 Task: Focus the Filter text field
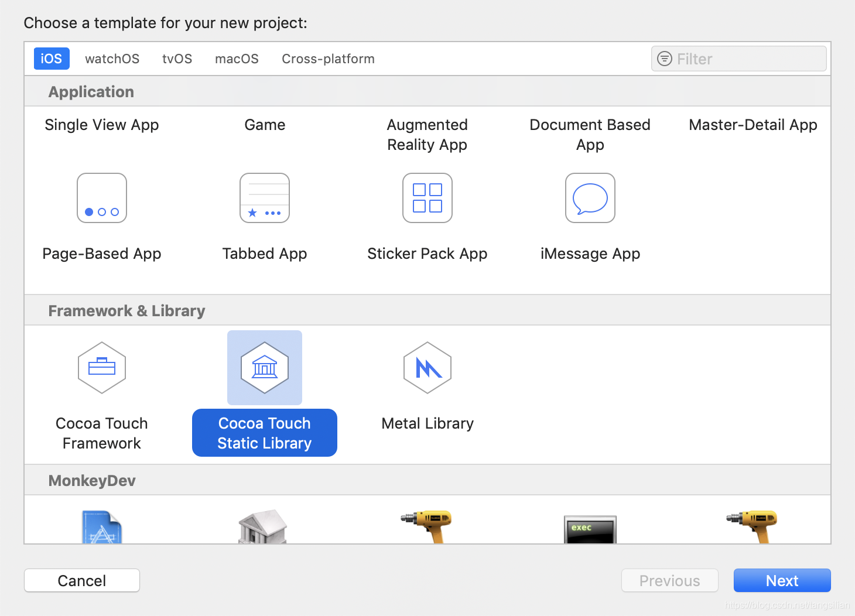point(739,59)
